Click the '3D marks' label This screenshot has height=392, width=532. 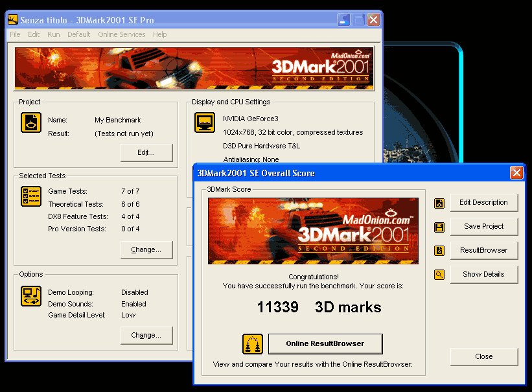pos(348,307)
